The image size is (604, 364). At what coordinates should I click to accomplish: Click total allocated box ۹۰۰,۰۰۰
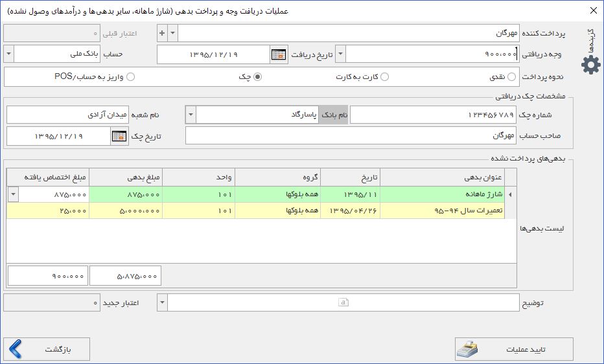48,276
